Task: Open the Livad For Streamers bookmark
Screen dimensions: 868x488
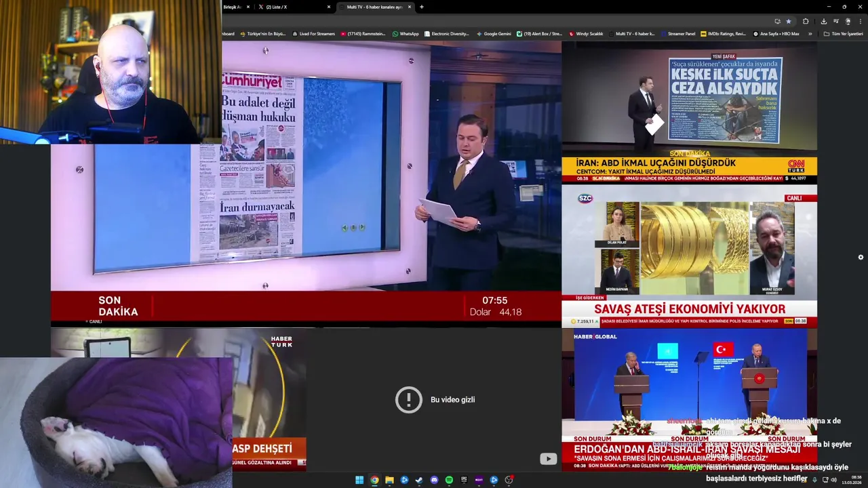Action: 313,33
